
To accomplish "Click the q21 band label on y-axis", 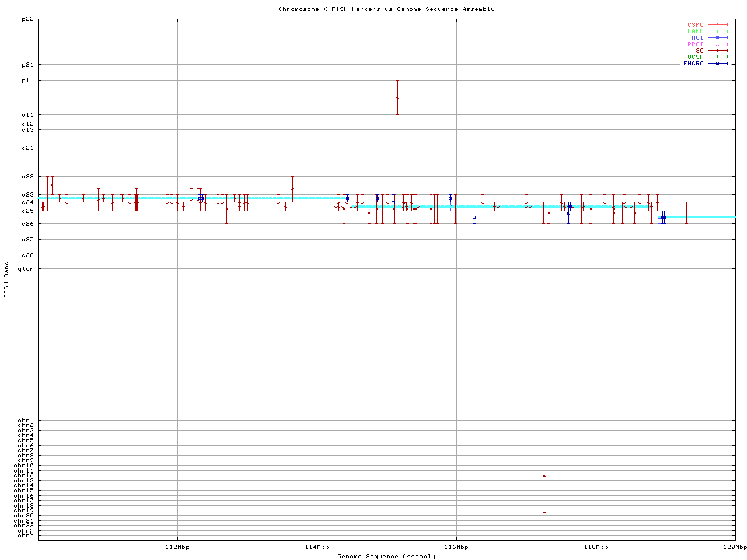I will point(27,148).
